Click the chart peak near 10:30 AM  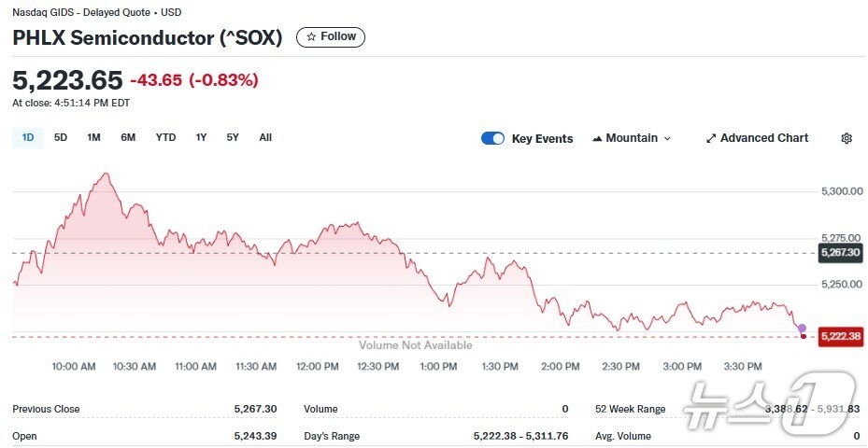(107, 174)
